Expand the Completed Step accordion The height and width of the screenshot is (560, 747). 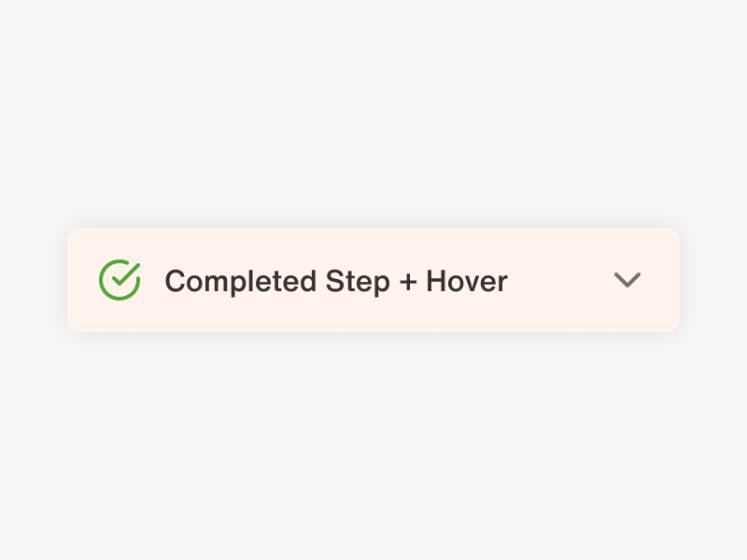point(627,280)
